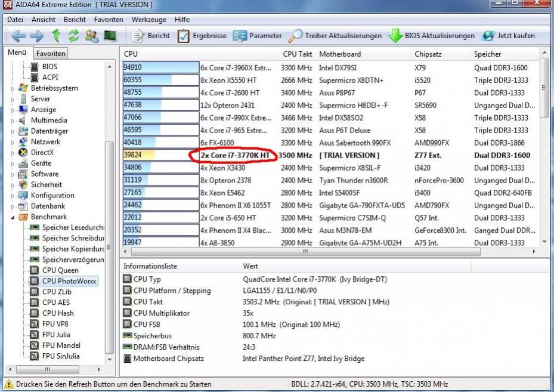Expand the DirectX tree node
Screen dimensions: 554x392
[x=13, y=153]
